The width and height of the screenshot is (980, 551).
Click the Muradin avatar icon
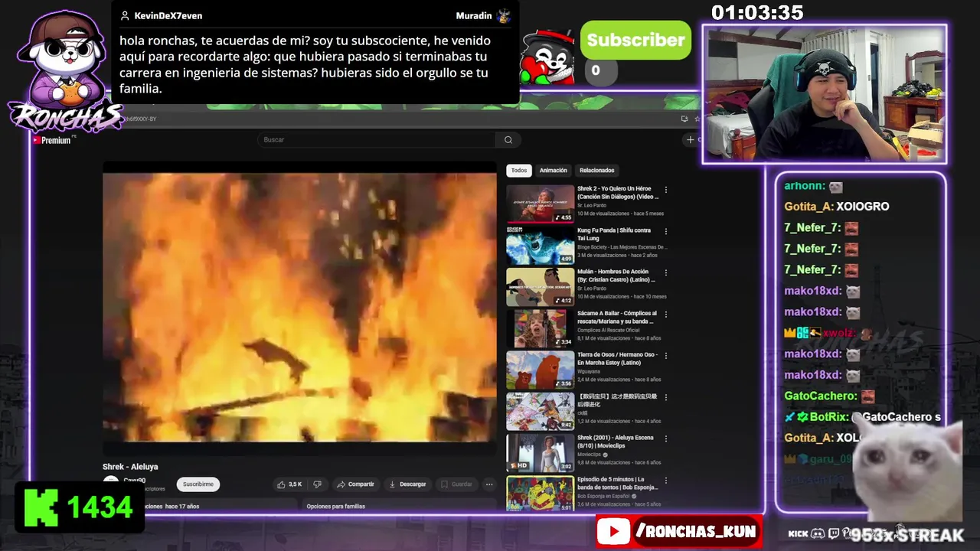click(x=503, y=15)
